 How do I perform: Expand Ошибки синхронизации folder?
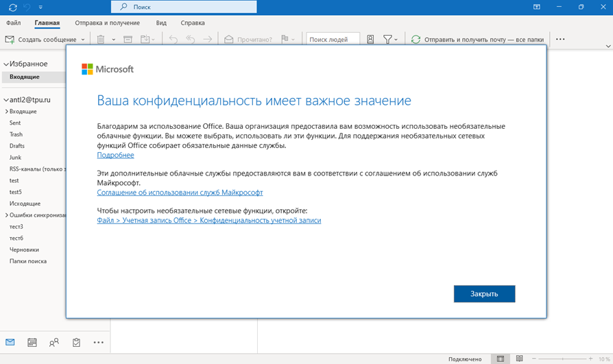coord(7,215)
